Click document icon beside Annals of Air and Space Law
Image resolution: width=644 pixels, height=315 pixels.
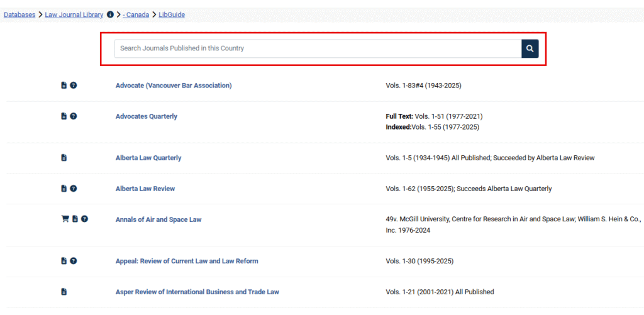(x=75, y=219)
